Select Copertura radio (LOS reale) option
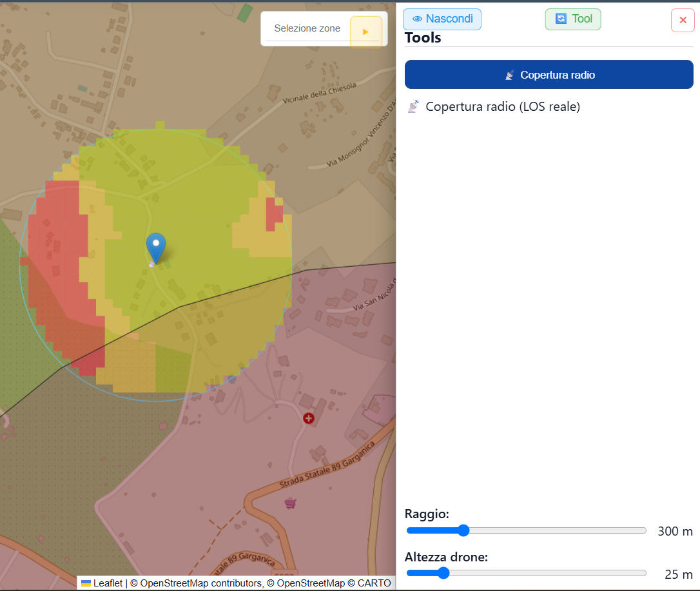700x591 pixels. coord(503,107)
